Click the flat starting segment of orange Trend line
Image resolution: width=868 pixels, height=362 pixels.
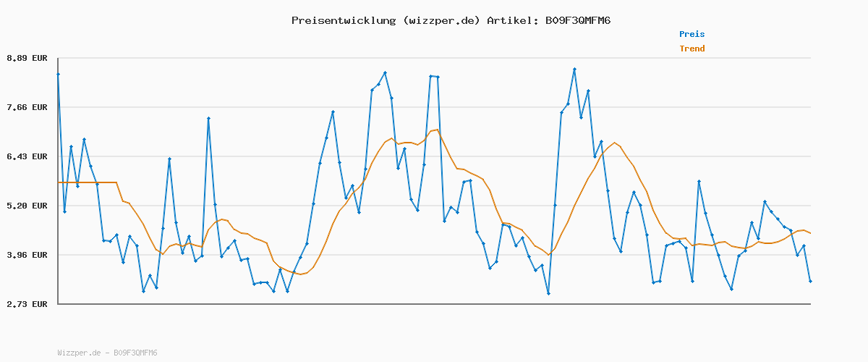tap(87, 182)
